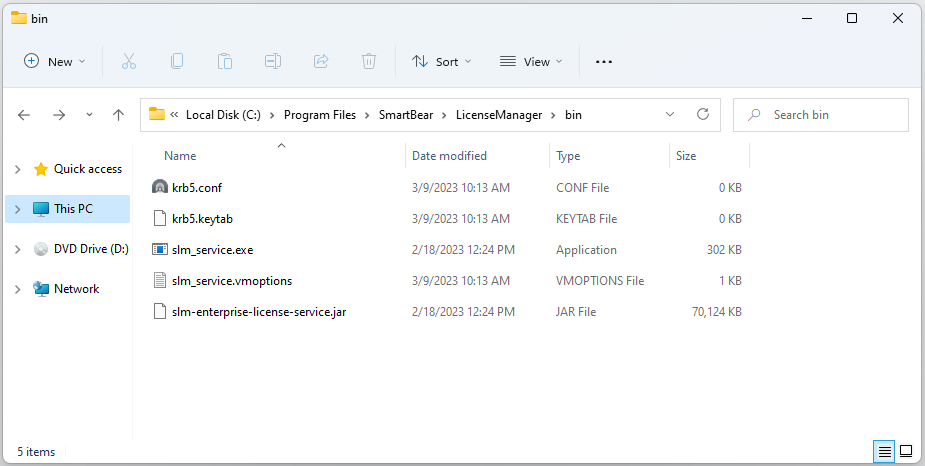Image resolution: width=925 pixels, height=466 pixels.
Task: Expand the Network node
Action: (x=17, y=289)
